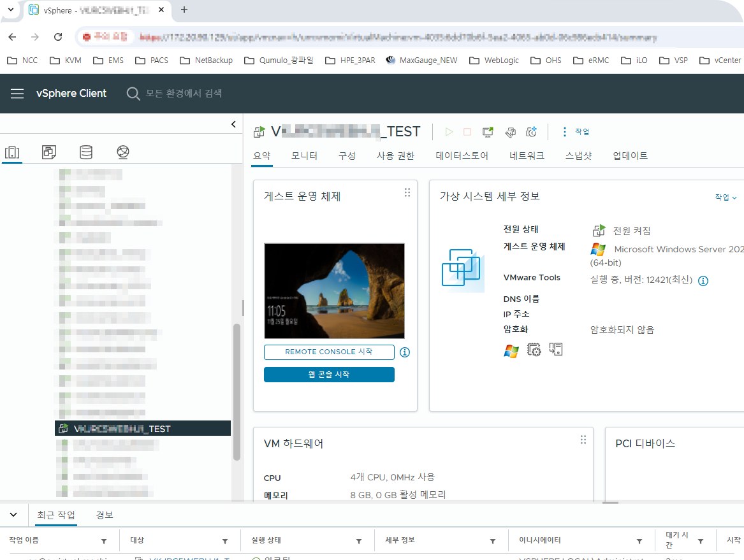Click the 웹 콘솔 시작 button
744x560 pixels.
(329, 375)
